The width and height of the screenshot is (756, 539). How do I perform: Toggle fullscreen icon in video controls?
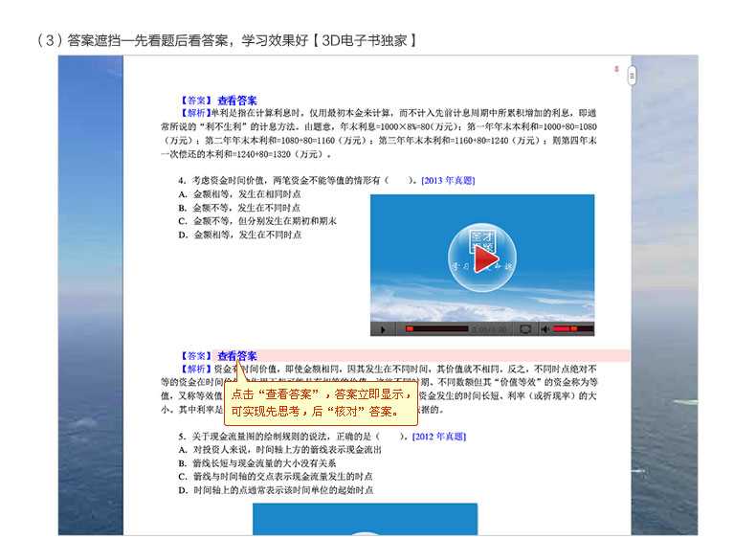[x=525, y=328]
